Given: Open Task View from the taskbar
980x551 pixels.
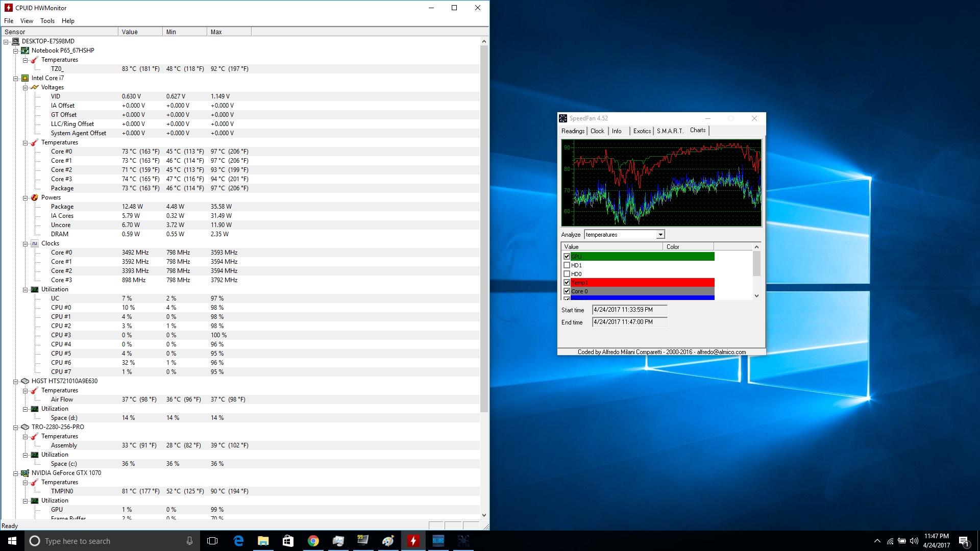Looking at the screenshot, I should 212,541.
